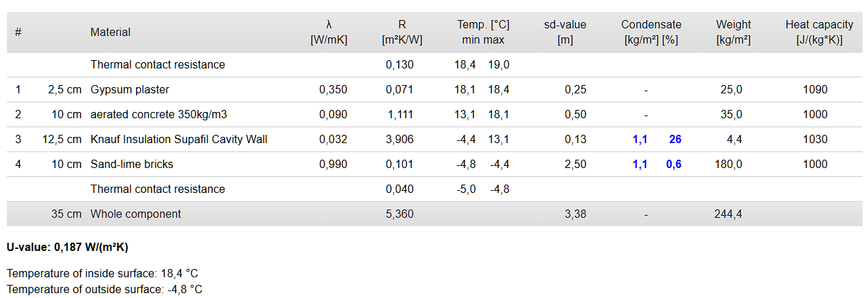Click Knauf Insulation Supafil Cavity Wall

(x=179, y=139)
